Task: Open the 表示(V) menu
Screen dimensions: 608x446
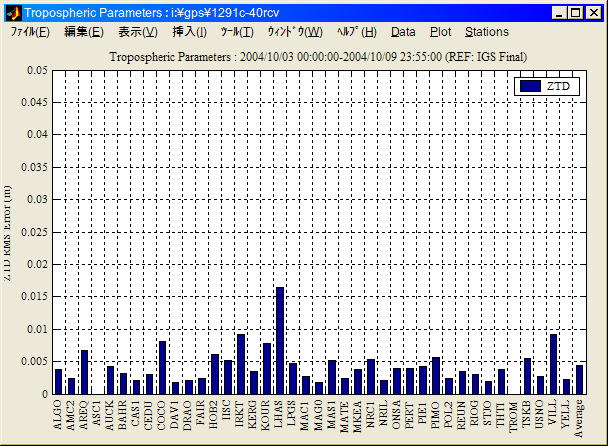Action: 138,32
